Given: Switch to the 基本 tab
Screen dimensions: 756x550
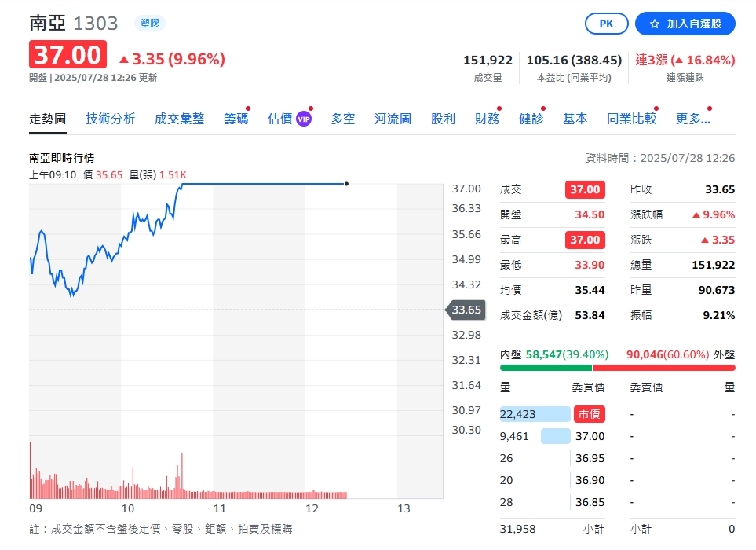Looking at the screenshot, I should coord(574,118).
